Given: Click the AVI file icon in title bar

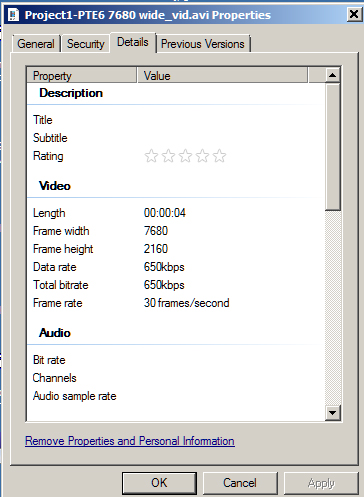Looking at the screenshot, I should click(13, 15).
